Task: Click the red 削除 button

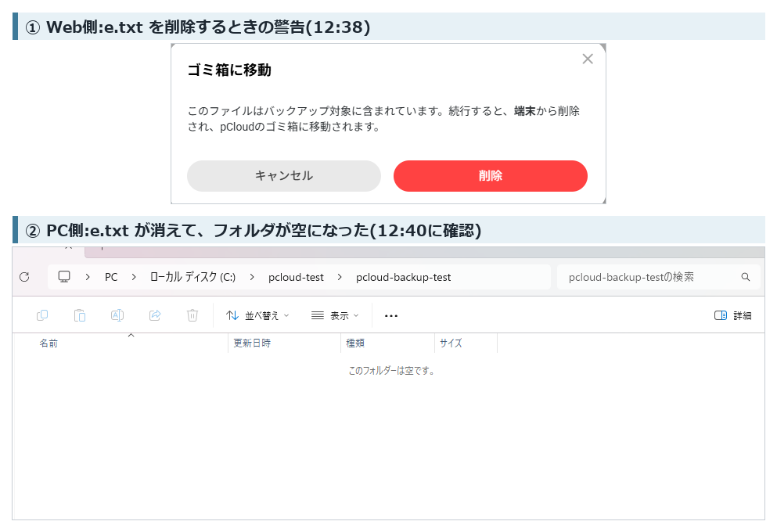Action: tap(491, 176)
